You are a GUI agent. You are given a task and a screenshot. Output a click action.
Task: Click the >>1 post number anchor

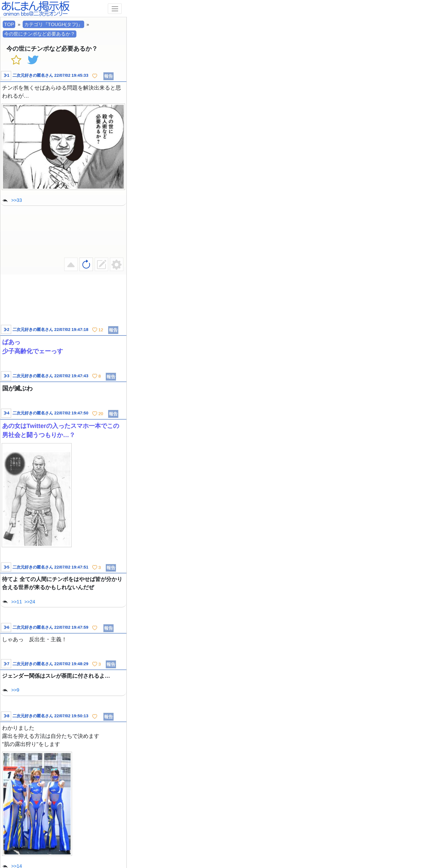pyautogui.click(x=6, y=75)
